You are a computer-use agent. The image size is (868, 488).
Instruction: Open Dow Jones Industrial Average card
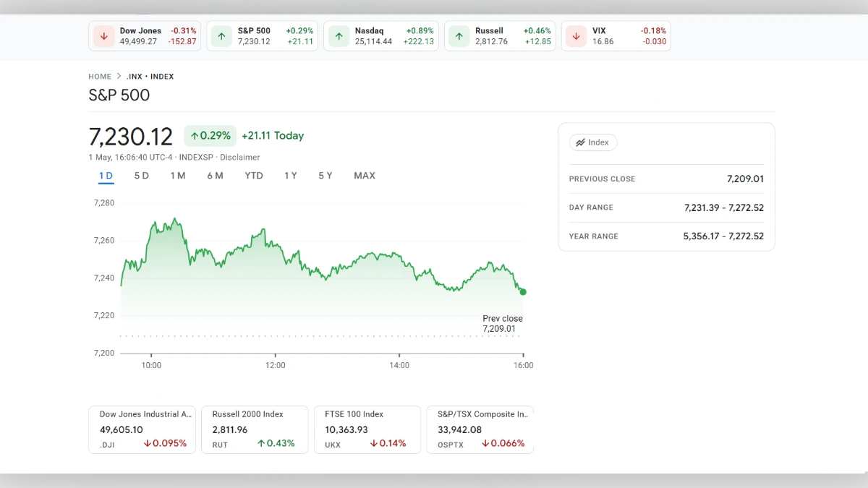[142, 429]
